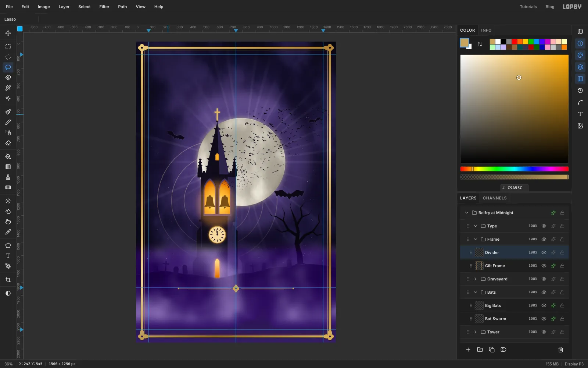Open the Tutorials link
The image size is (588, 368).
(528, 7)
